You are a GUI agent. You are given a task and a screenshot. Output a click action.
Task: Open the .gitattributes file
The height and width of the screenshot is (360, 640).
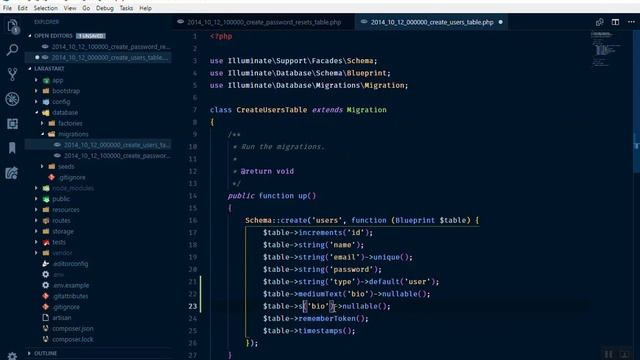(98, 296)
